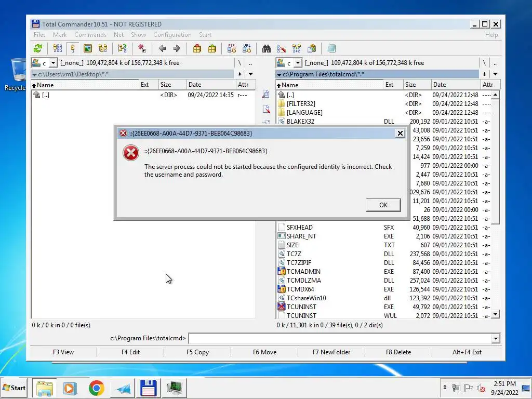Expand the right panel drive dropdown
This screenshot has height=399, width=532.
298,63
